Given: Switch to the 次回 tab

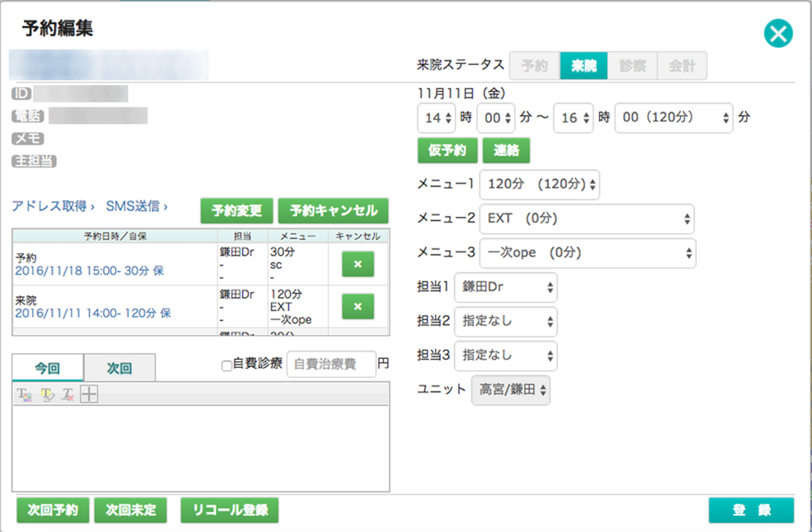Looking at the screenshot, I should 120,368.
